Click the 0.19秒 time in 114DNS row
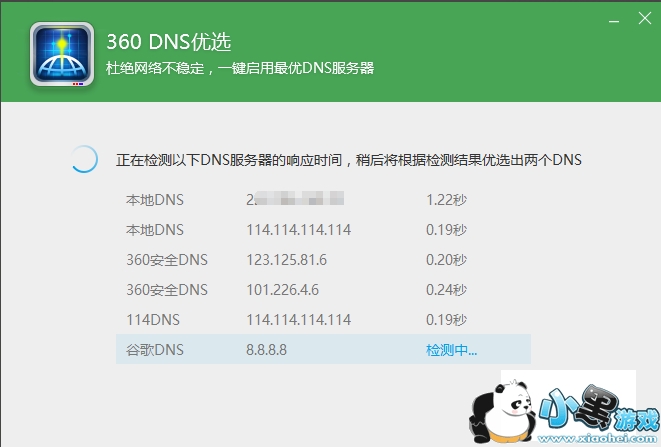The height and width of the screenshot is (447, 661). click(x=446, y=320)
